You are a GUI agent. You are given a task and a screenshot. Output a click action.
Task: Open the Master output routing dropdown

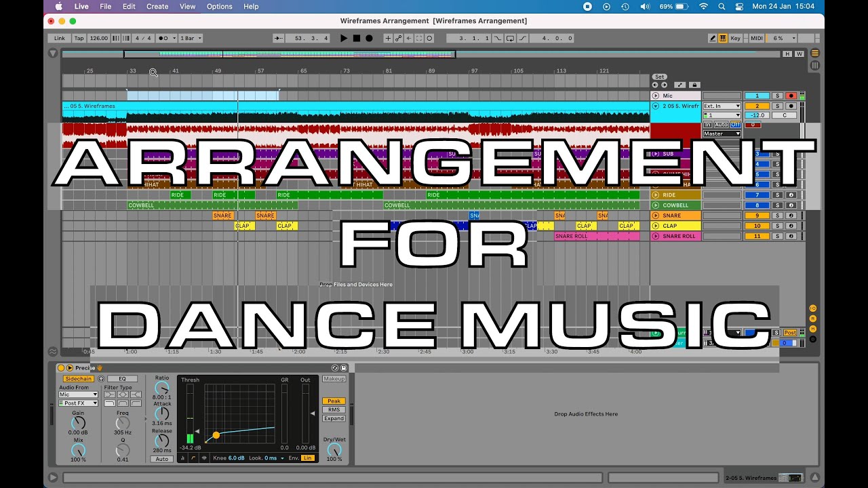click(x=722, y=134)
